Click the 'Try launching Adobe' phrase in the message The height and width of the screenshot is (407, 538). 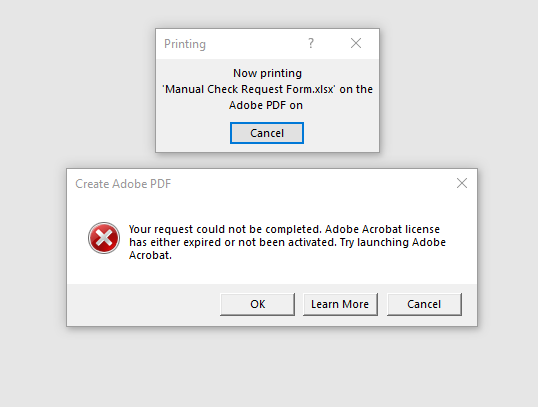tap(393, 242)
